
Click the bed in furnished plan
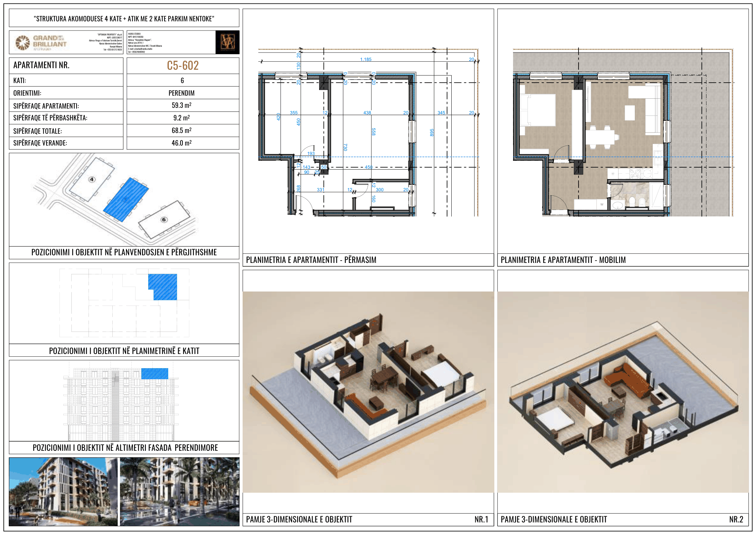[x=538, y=110]
